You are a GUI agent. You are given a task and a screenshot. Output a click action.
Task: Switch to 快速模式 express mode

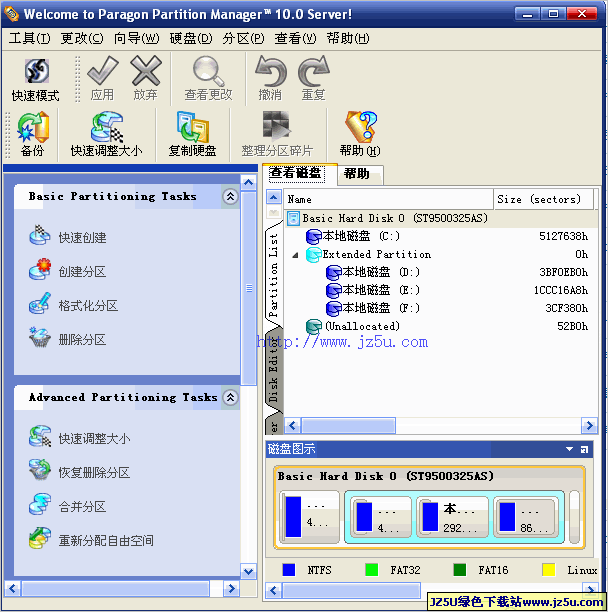point(36,80)
